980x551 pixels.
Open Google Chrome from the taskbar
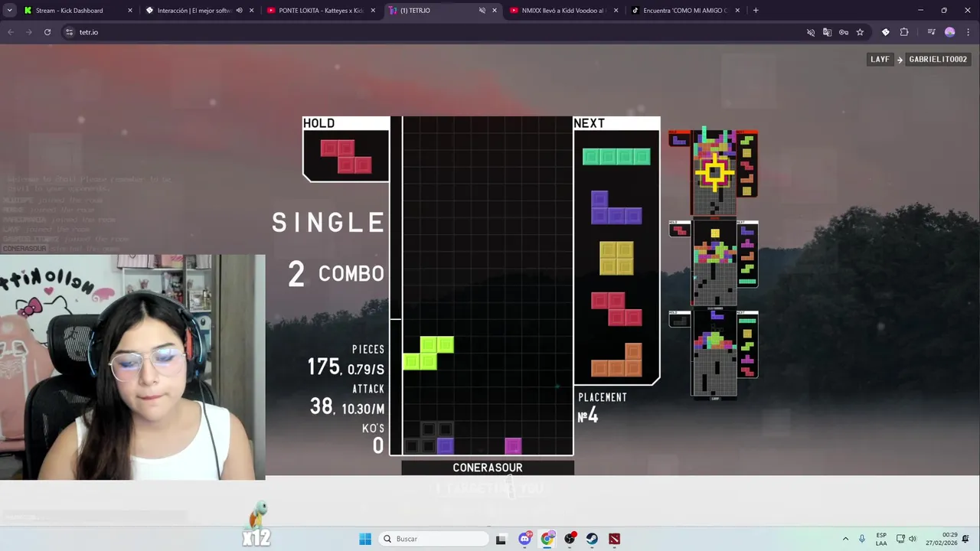(x=547, y=539)
